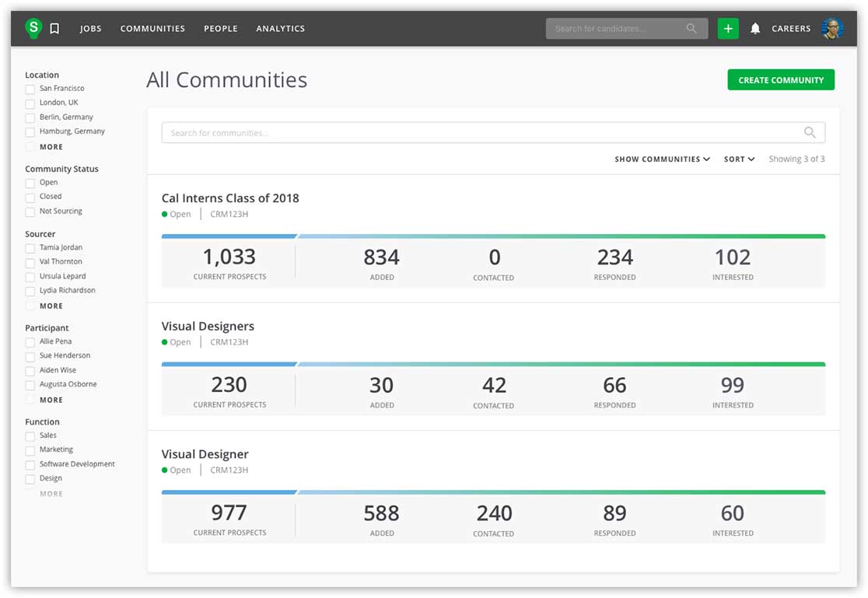
Task: Open the Sort dropdown
Action: pyautogui.click(x=739, y=159)
